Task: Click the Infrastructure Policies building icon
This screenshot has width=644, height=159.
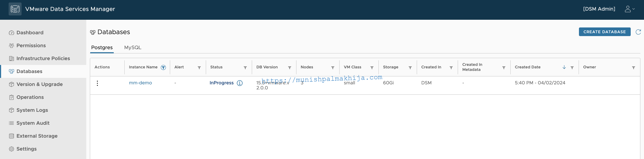Action: tap(11, 59)
